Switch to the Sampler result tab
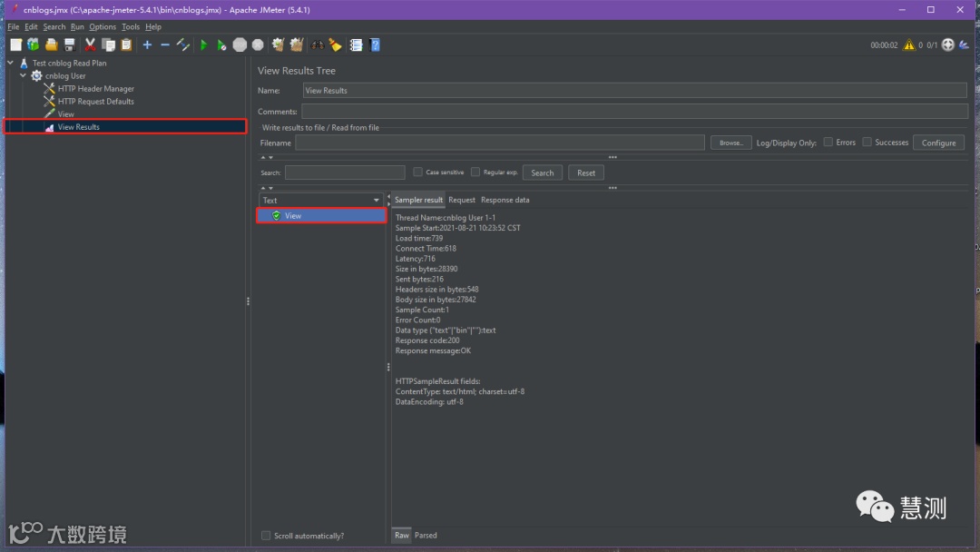980x552 pixels. coord(418,200)
